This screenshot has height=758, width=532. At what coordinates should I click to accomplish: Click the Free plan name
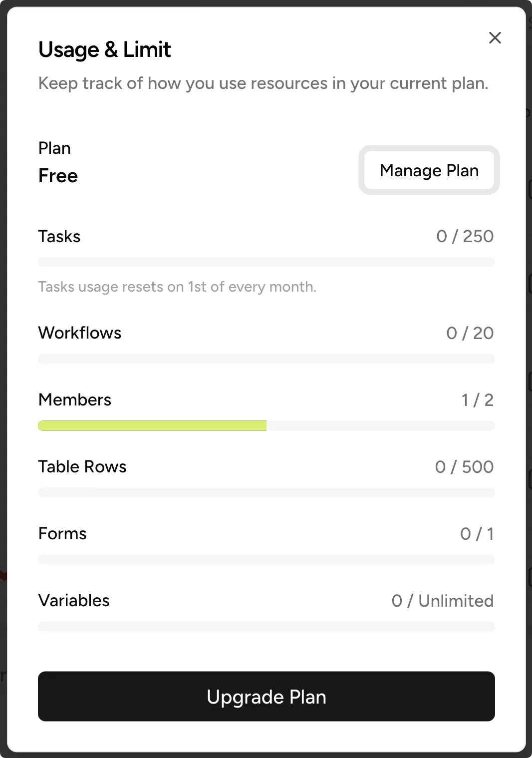[x=58, y=176]
